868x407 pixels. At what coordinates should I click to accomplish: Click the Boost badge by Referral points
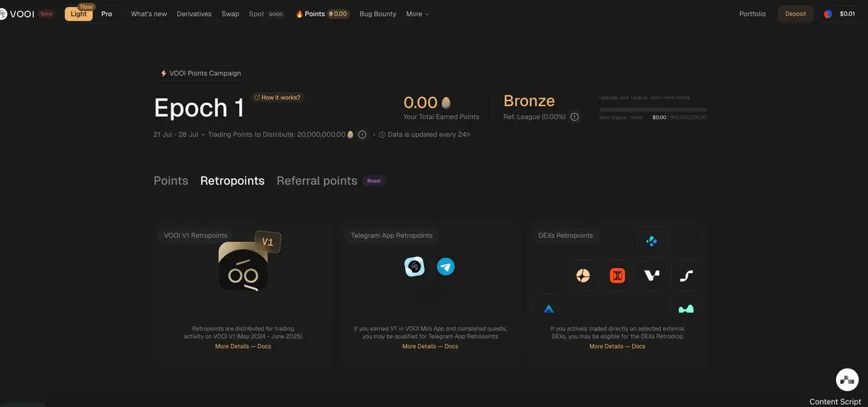point(374,181)
